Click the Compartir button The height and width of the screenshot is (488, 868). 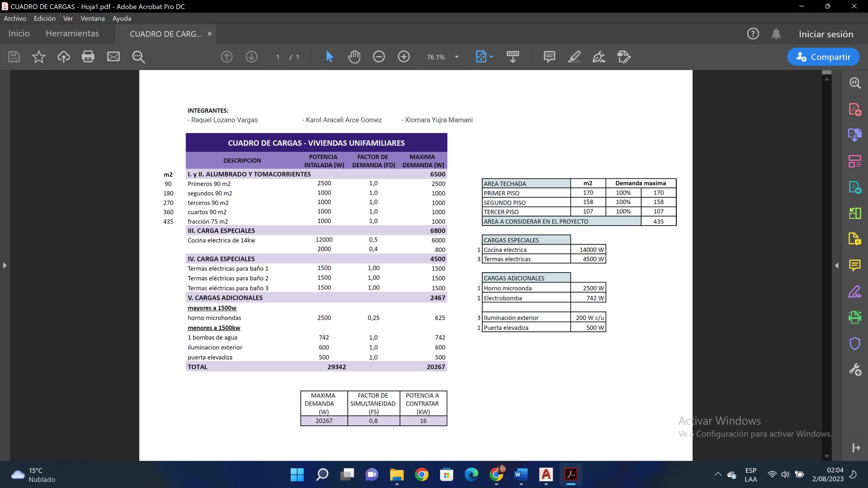click(x=823, y=57)
